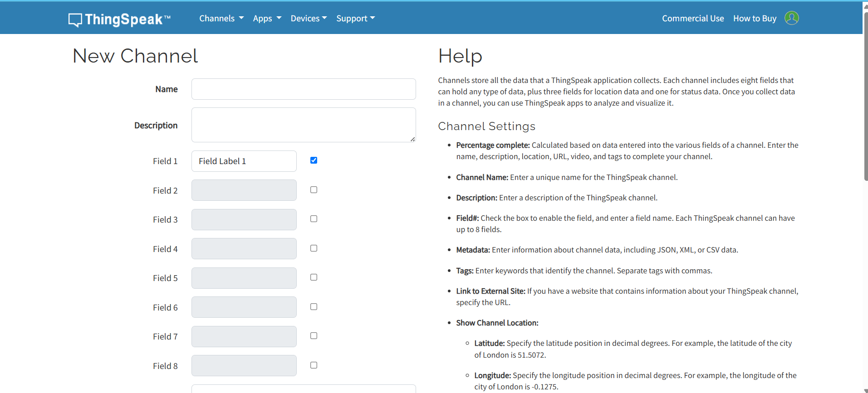Open the Channels dropdown menu

(221, 19)
